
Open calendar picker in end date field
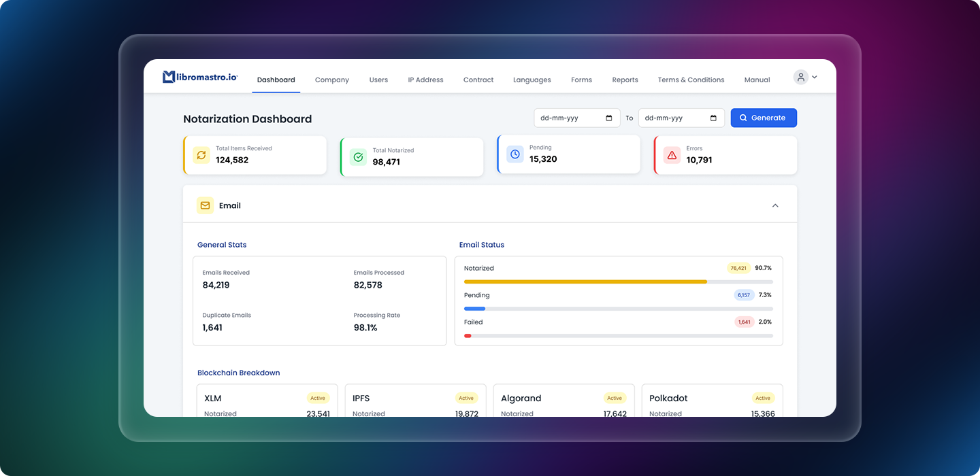(x=713, y=118)
